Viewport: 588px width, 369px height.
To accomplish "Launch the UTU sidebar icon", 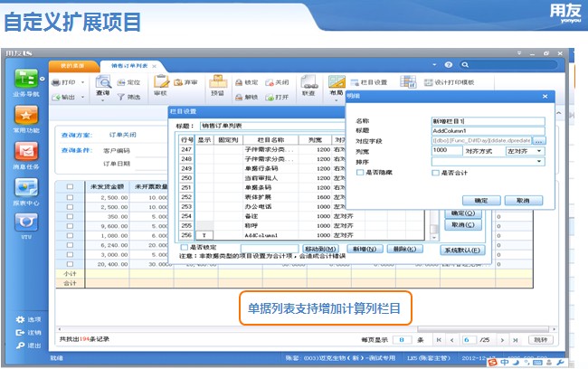I will 26,222.
